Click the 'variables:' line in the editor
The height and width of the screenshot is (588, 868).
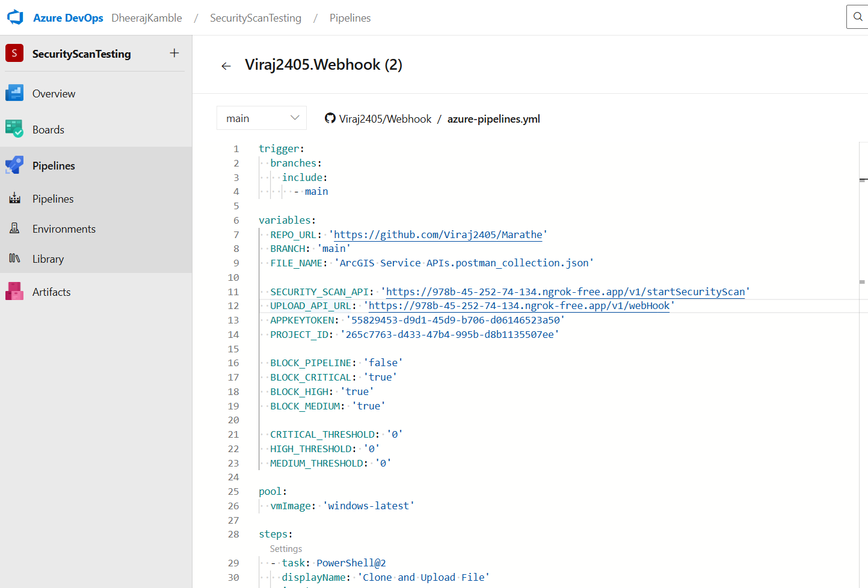287,220
